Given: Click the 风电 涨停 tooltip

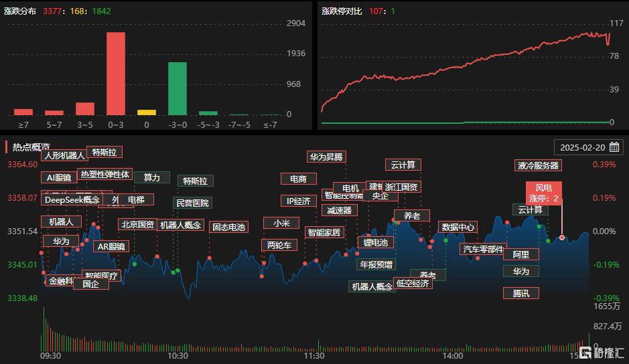Looking at the screenshot, I should pos(543,193).
